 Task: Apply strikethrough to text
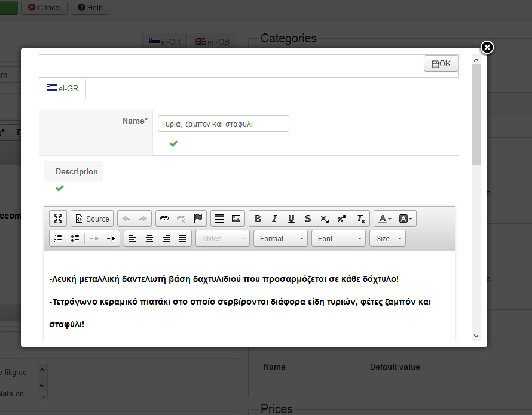[308, 219]
